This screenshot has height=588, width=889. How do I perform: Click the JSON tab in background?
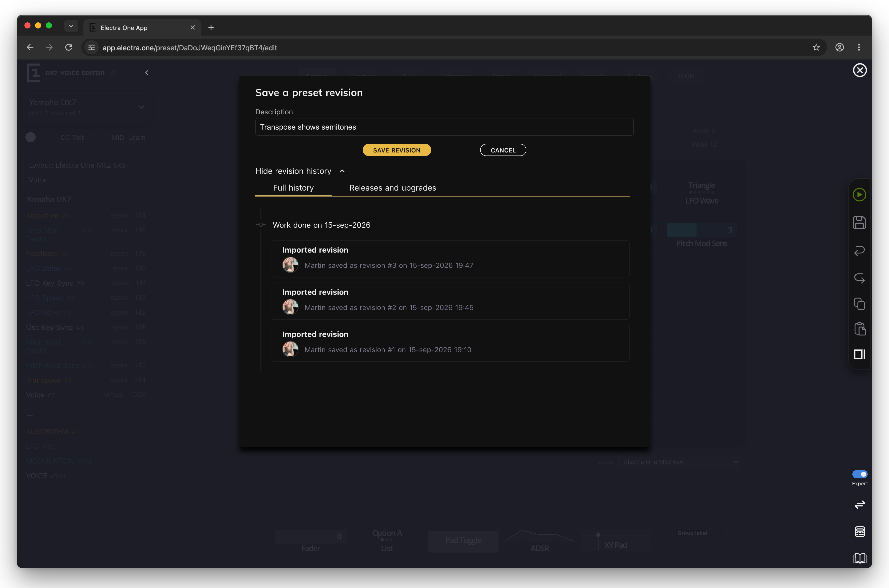pyautogui.click(x=686, y=76)
